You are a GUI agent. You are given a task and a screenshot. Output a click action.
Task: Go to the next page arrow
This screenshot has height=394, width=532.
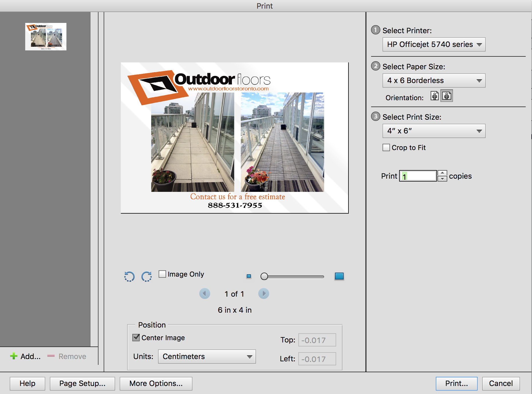pyautogui.click(x=264, y=293)
